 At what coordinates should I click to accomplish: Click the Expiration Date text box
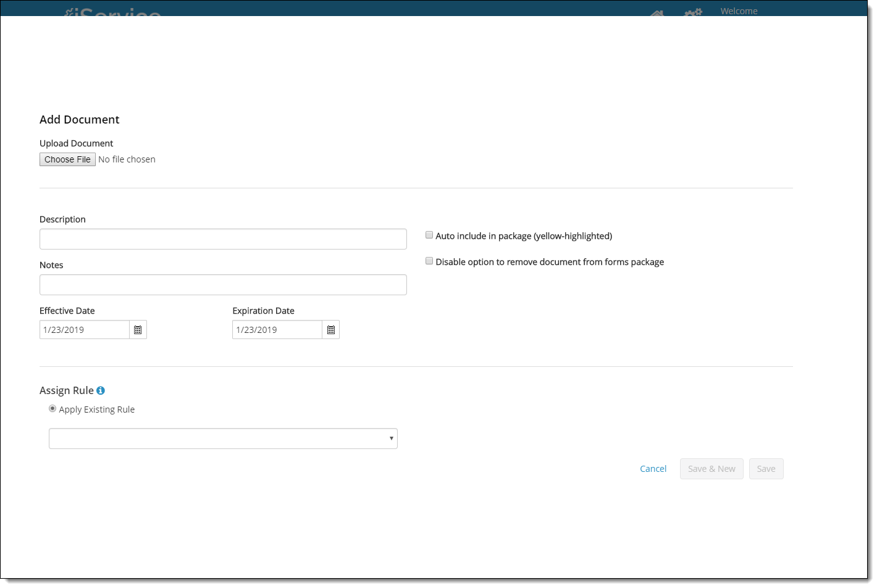coord(277,330)
